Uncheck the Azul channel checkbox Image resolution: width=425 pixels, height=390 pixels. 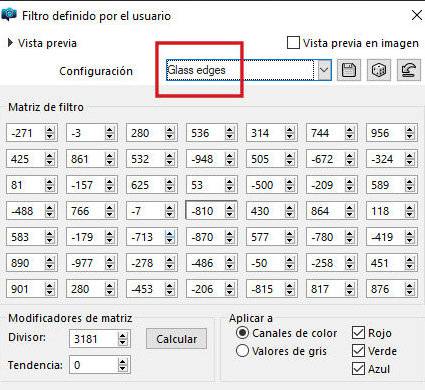pyautogui.click(x=358, y=369)
